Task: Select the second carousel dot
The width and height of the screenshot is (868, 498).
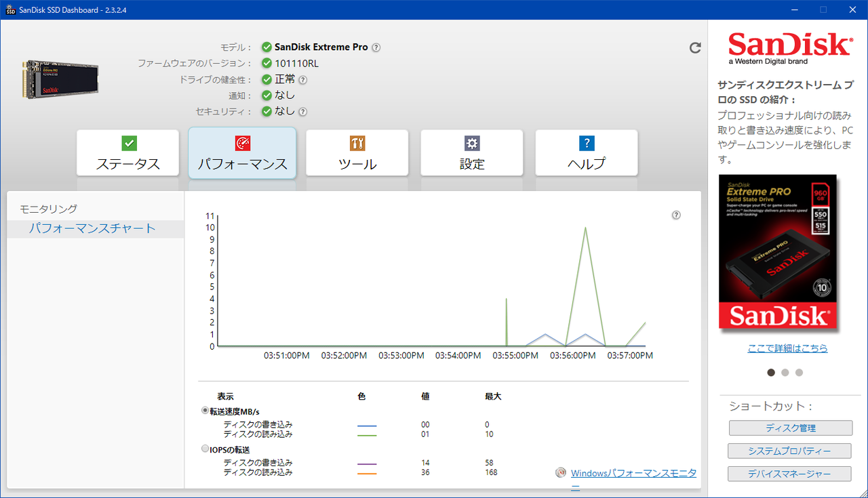Action: tap(785, 372)
